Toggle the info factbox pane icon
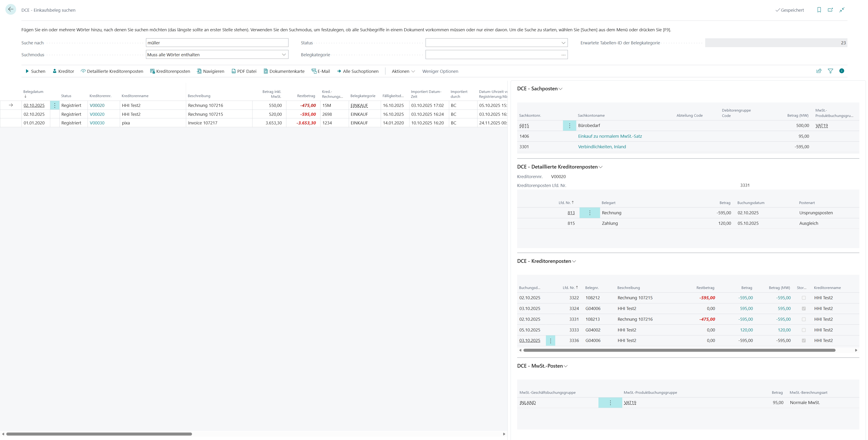The image size is (868, 440). click(841, 71)
